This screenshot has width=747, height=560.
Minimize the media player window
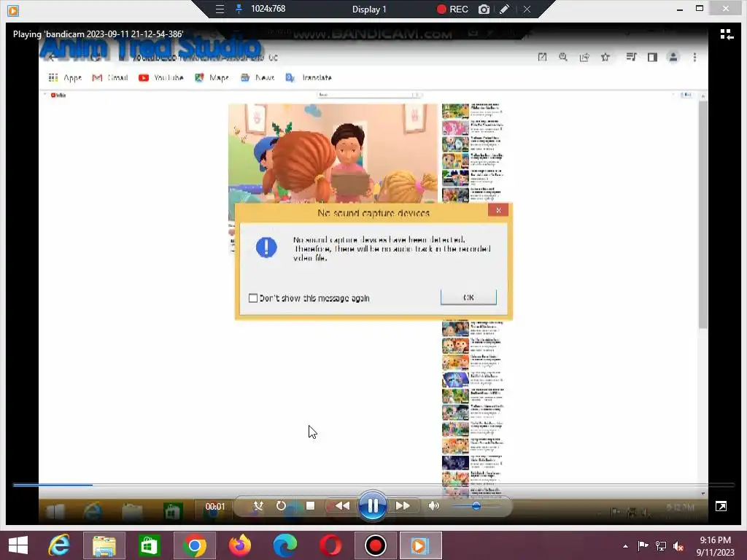pyautogui.click(x=680, y=9)
